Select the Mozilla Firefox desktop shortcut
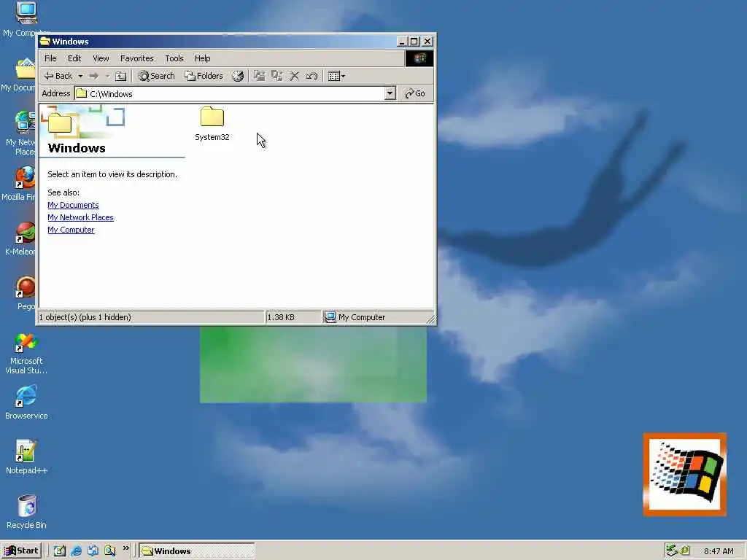The height and width of the screenshot is (560, 747). click(x=21, y=183)
